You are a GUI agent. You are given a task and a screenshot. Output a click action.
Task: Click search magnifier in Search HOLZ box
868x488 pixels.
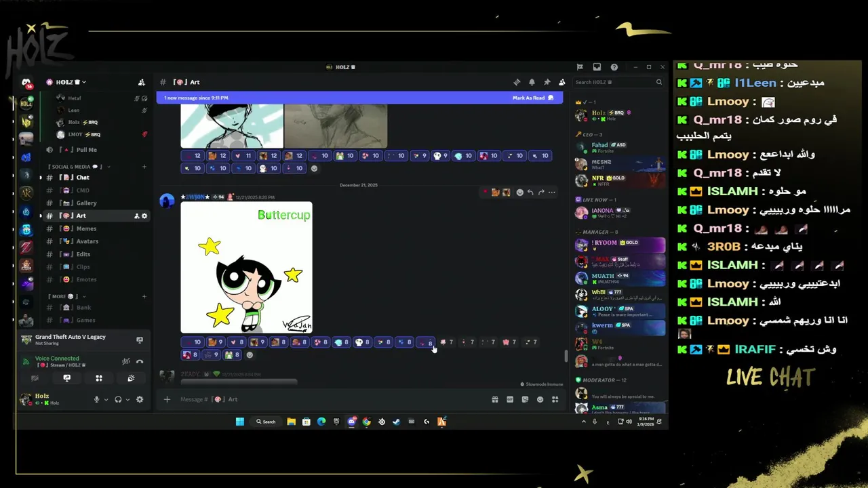658,82
